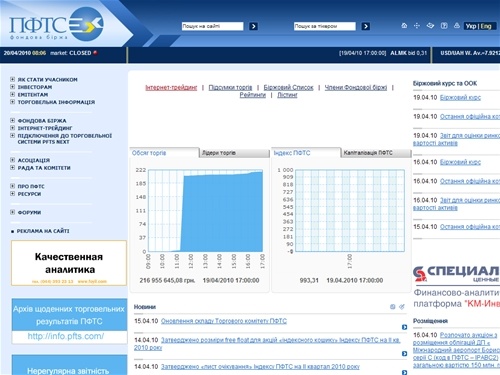This screenshot has width=500, height=375.
Task: Expand ЯК СТАТИ УЧАСНИКОМ menu plus icon
Action: coord(12,79)
